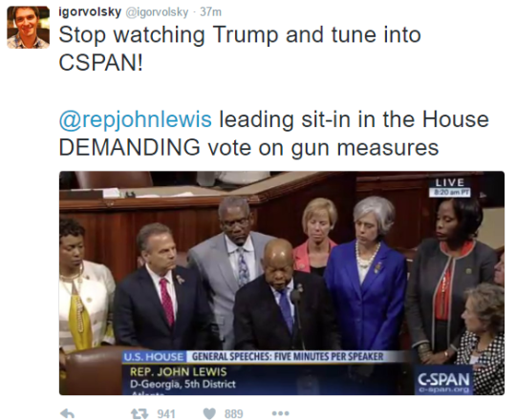Open igorvolsky's profile avatar photo
This screenshot has width=516, height=420.
29,27
